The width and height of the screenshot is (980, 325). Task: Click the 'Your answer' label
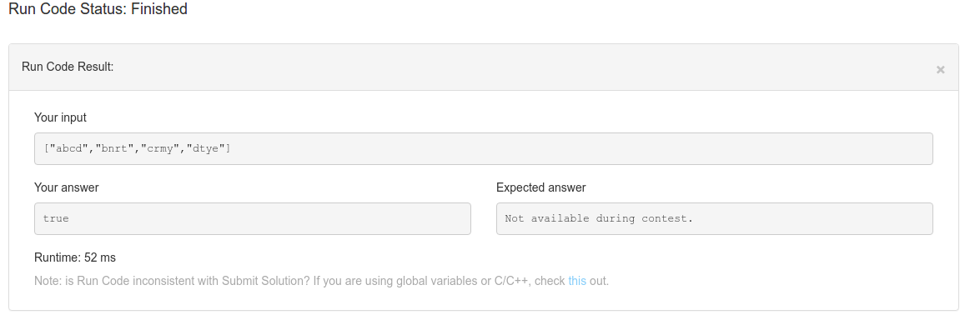66,187
